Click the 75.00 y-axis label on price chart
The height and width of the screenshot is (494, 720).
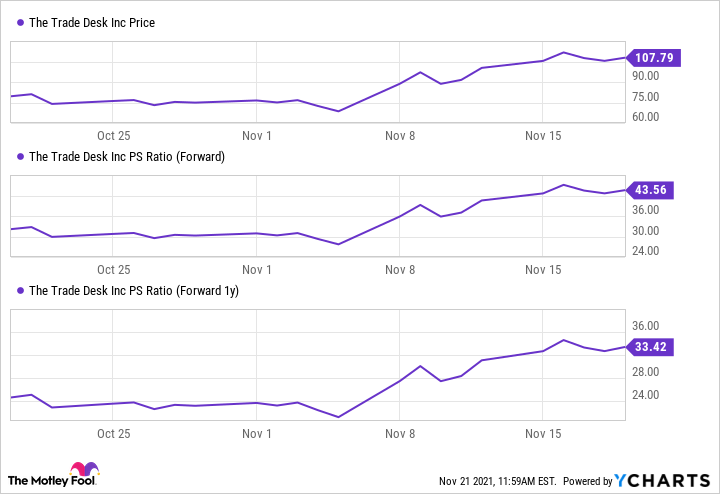click(x=644, y=97)
